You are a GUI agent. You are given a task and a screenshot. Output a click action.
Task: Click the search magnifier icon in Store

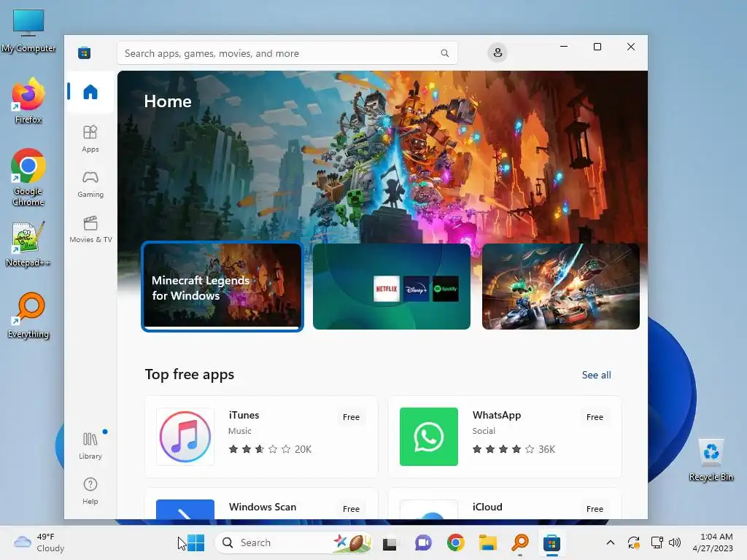pos(444,53)
